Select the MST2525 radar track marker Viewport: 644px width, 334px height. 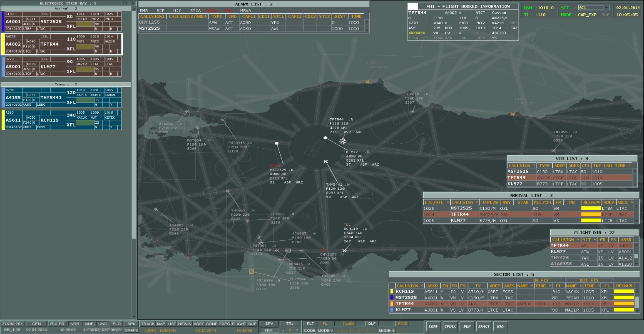pos(276,143)
